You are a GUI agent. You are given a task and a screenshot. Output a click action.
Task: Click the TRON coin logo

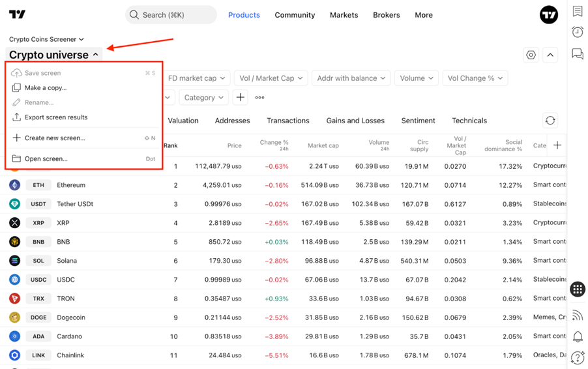point(14,299)
